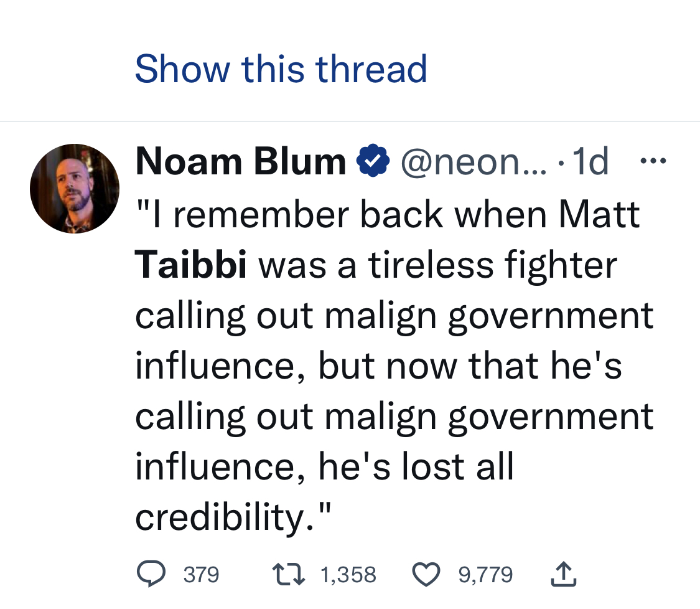700x609 pixels.
Task: Open the @neon... handle
Action: (474, 162)
